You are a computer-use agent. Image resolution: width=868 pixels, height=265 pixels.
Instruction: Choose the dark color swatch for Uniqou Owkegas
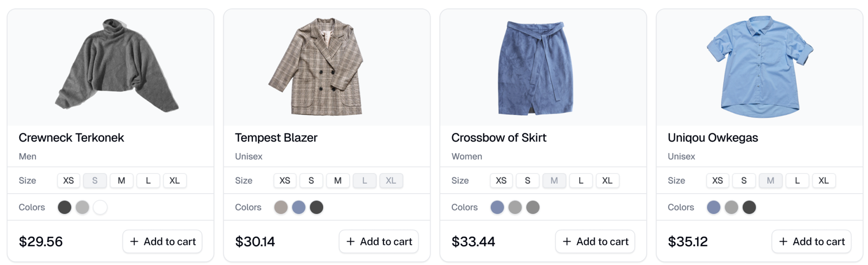point(749,207)
